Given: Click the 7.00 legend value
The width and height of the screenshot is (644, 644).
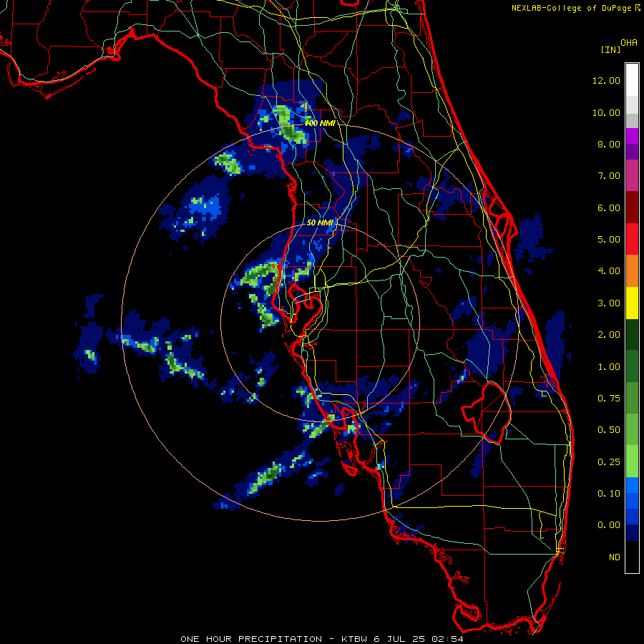Looking at the screenshot, I should click(609, 176).
